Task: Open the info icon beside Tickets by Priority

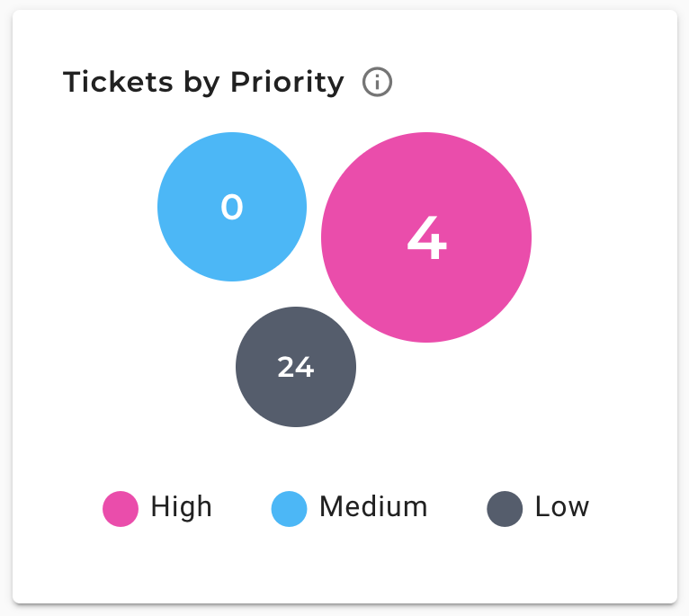Action: pos(377,82)
